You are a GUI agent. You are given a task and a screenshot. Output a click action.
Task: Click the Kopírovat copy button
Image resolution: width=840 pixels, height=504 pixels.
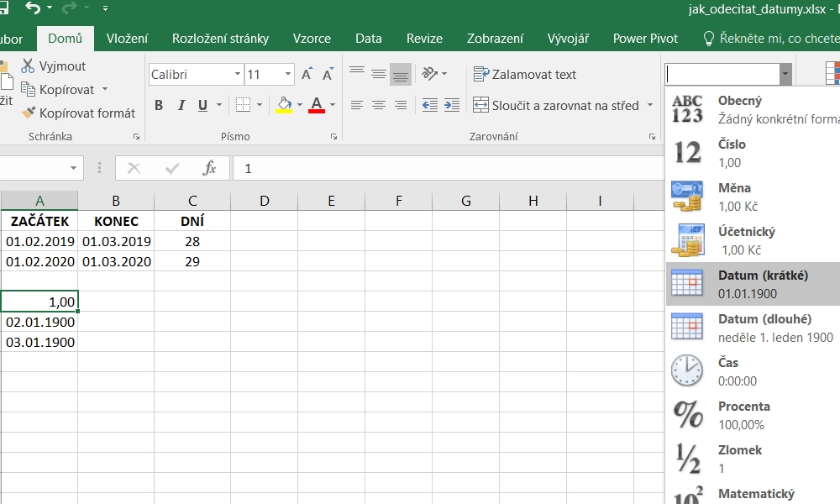click(x=57, y=89)
